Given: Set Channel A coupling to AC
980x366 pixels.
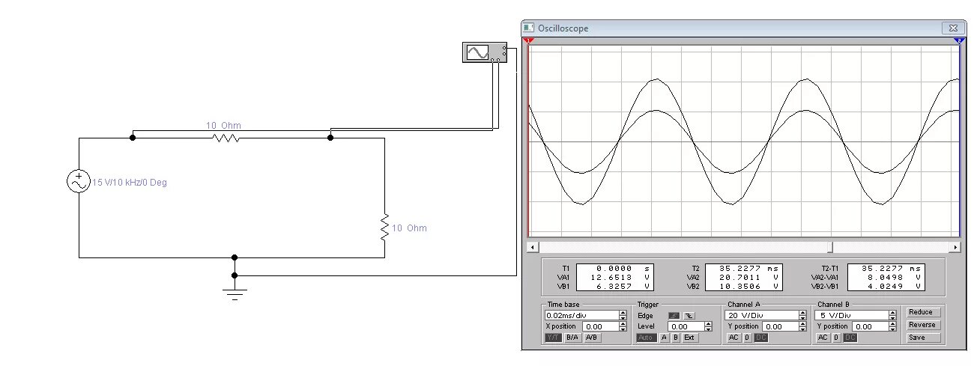Looking at the screenshot, I should point(734,338).
